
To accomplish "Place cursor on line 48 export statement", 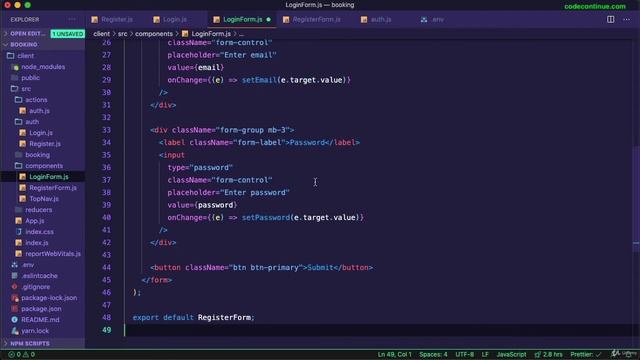I will (x=193, y=318).
